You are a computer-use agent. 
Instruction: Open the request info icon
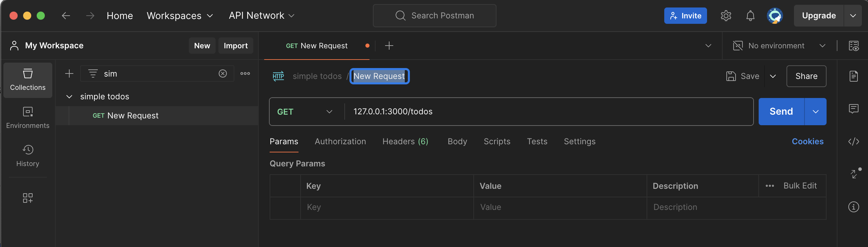point(854,207)
